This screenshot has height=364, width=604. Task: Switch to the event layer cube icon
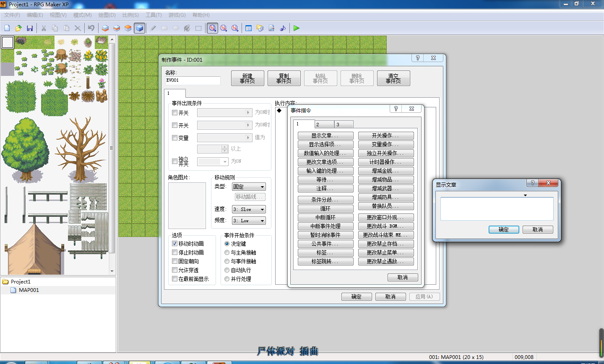tap(140, 28)
